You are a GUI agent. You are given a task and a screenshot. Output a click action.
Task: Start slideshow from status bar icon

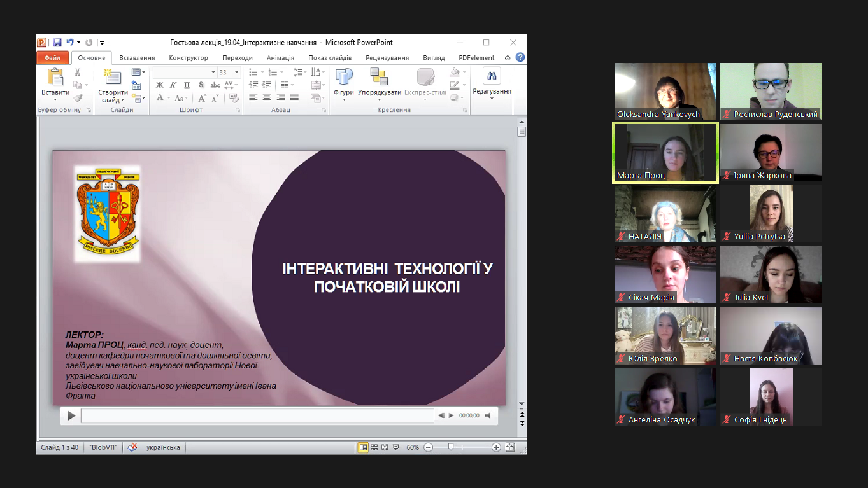point(395,447)
